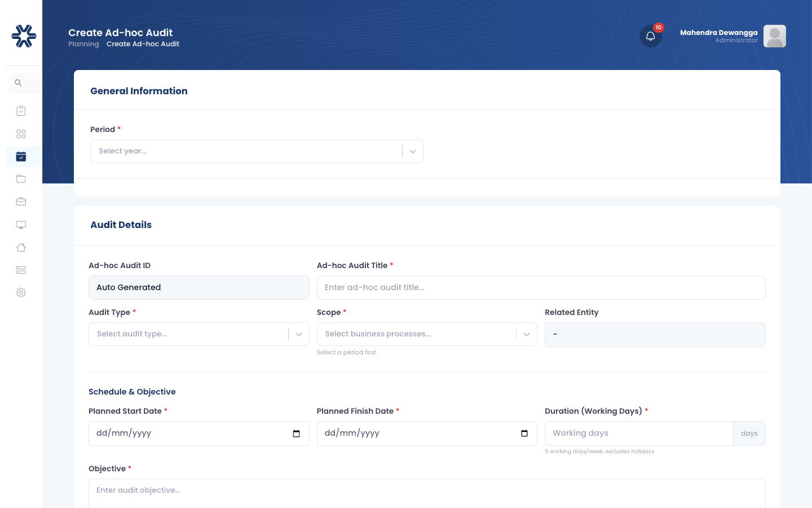Screen dimensions: 812x508
Task: Open the briefcase sidebar icon
Action: (x=21, y=202)
